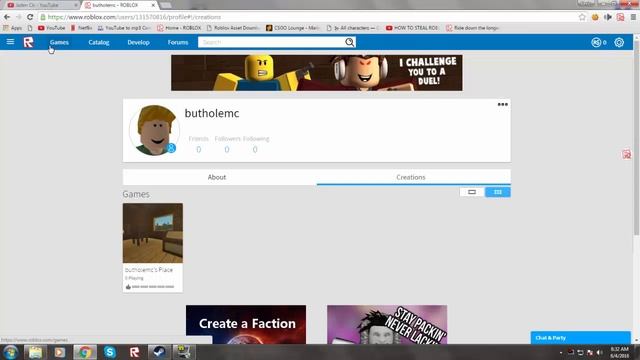This screenshot has width=640, height=360.
Task: Open the Netflix bookmark
Action: (x=81, y=28)
